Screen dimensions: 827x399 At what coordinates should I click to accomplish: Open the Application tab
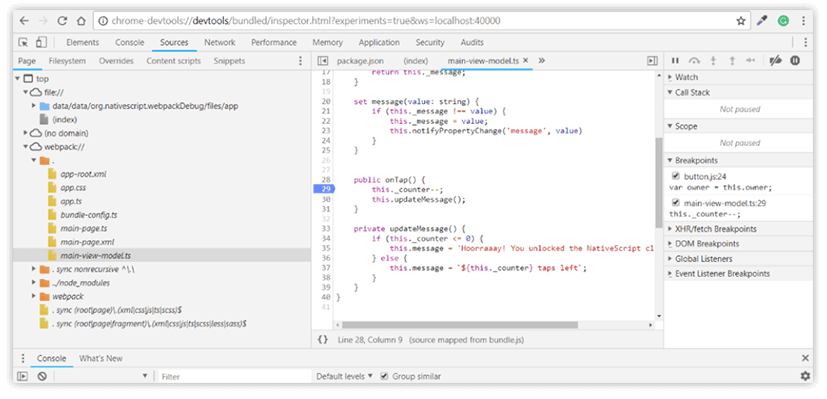pyautogui.click(x=379, y=43)
